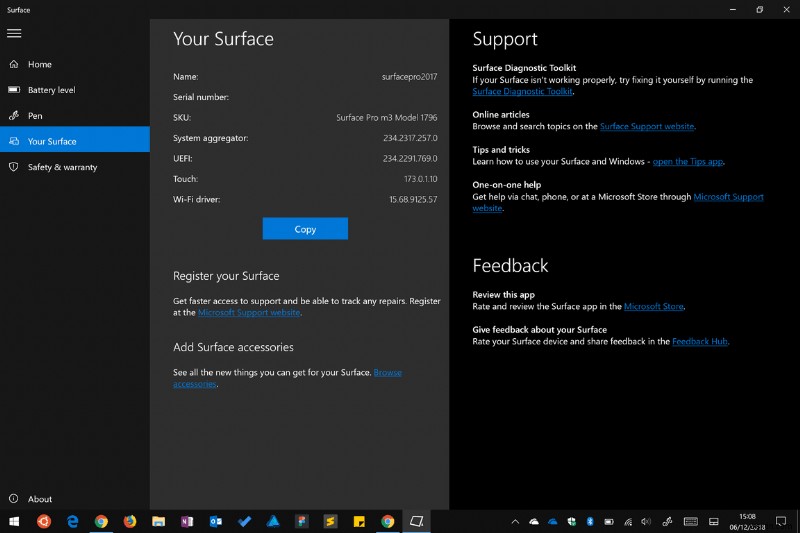Click the Bluetooth icon in system tray
Viewport: 800px width, 533px height.
[x=590, y=522]
